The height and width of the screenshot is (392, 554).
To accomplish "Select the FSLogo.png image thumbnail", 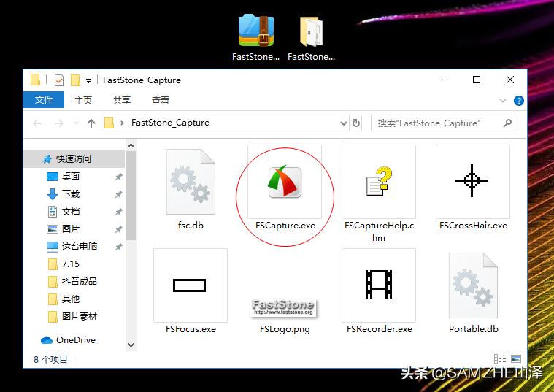I will tap(284, 308).
